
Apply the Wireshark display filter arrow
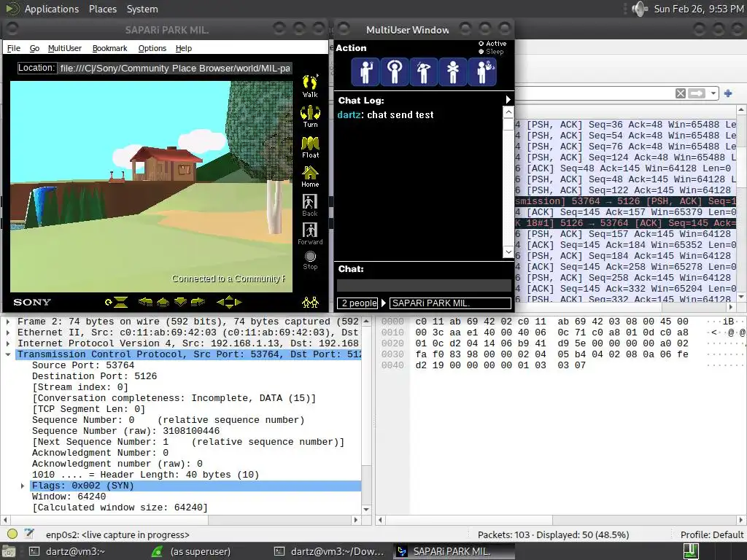point(697,93)
